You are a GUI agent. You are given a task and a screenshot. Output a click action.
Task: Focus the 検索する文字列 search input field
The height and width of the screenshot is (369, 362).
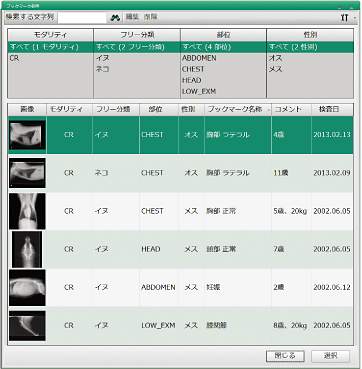pyautogui.click(x=82, y=18)
